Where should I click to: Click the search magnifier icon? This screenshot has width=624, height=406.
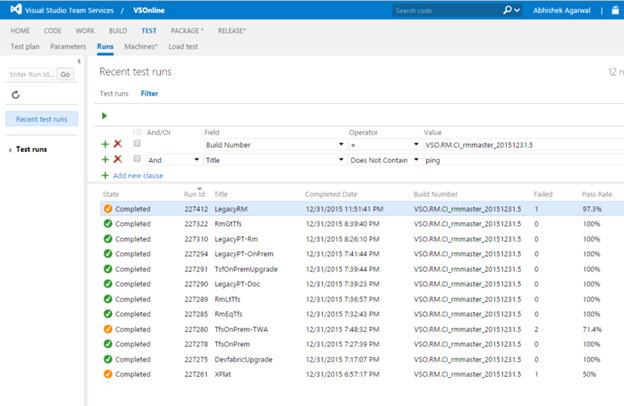(x=507, y=10)
